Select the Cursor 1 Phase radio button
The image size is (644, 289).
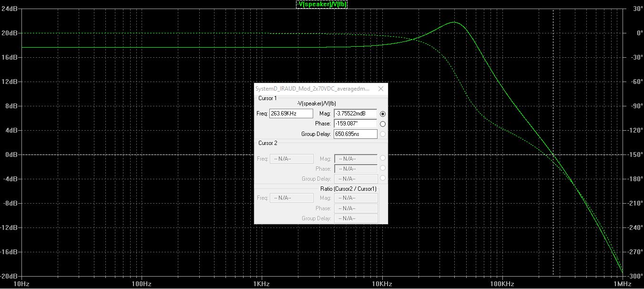point(383,124)
